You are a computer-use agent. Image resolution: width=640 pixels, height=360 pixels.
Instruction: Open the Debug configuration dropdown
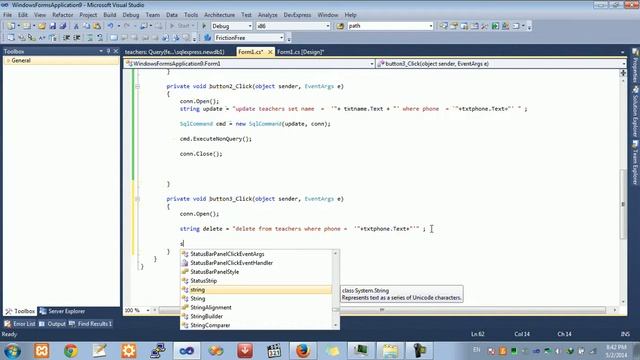pyautogui.click(x=250, y=26)
